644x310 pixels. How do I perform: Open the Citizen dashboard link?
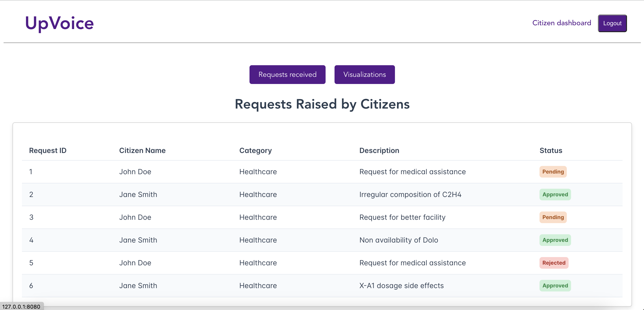click(561, 23)
